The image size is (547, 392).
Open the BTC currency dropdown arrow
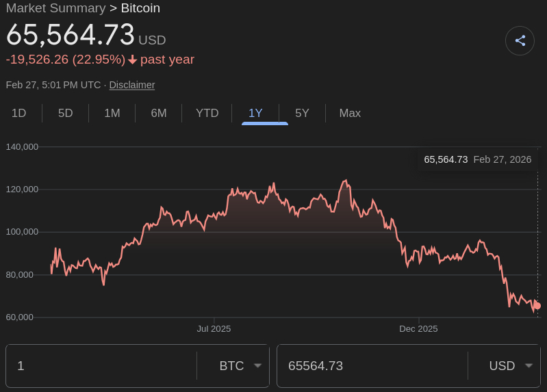pyautogui.click(x=258, y=365)
